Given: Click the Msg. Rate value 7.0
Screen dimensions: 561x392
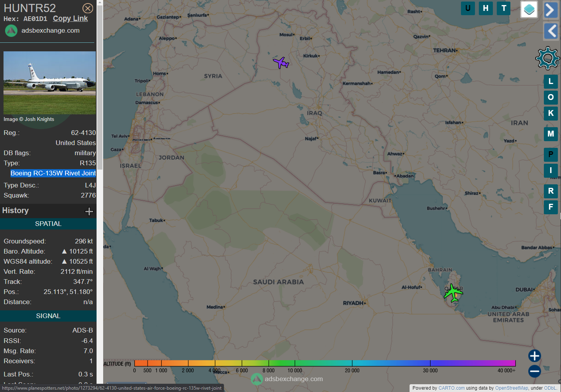Looking at the screenshot, I should [88, 351].
